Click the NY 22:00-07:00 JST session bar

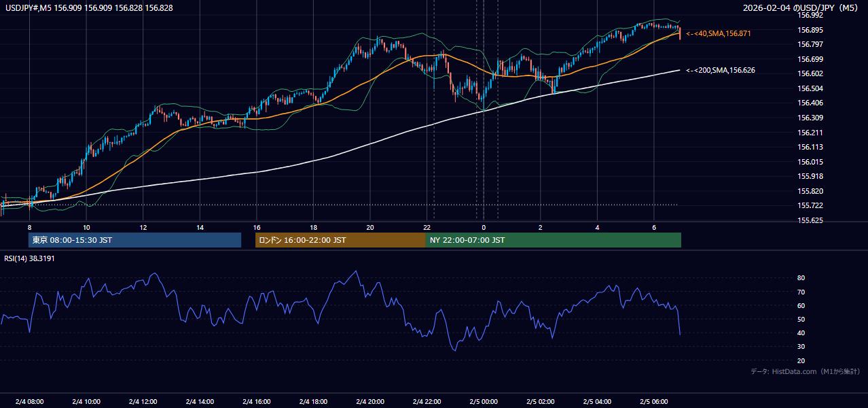click(554, 240)
